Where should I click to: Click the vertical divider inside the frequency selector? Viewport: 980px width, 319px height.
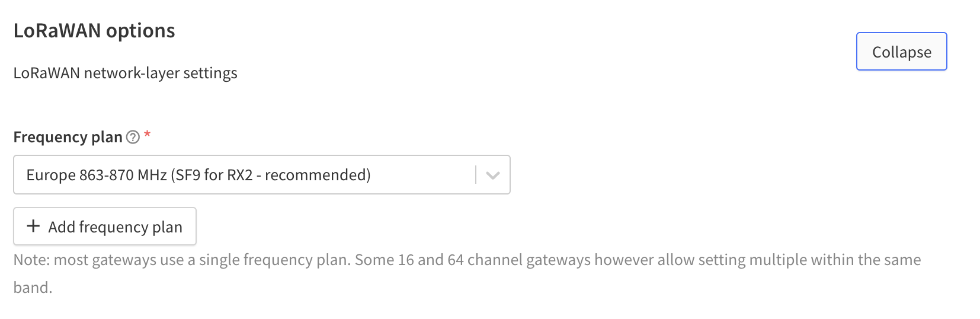click(x=476, y=175)
